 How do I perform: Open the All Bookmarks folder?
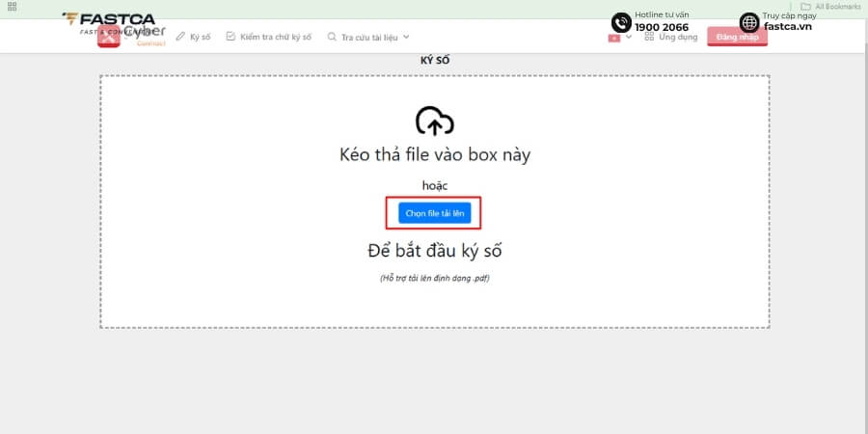[831, 7]
